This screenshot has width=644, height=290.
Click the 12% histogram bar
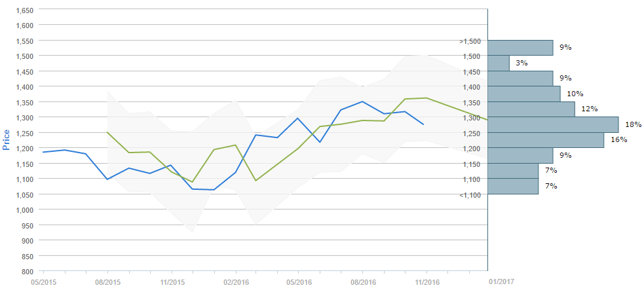[531, 109]
